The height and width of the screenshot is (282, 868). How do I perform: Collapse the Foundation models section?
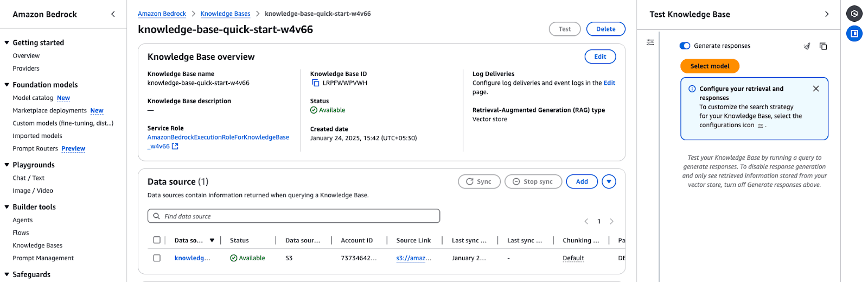(7, 85)
